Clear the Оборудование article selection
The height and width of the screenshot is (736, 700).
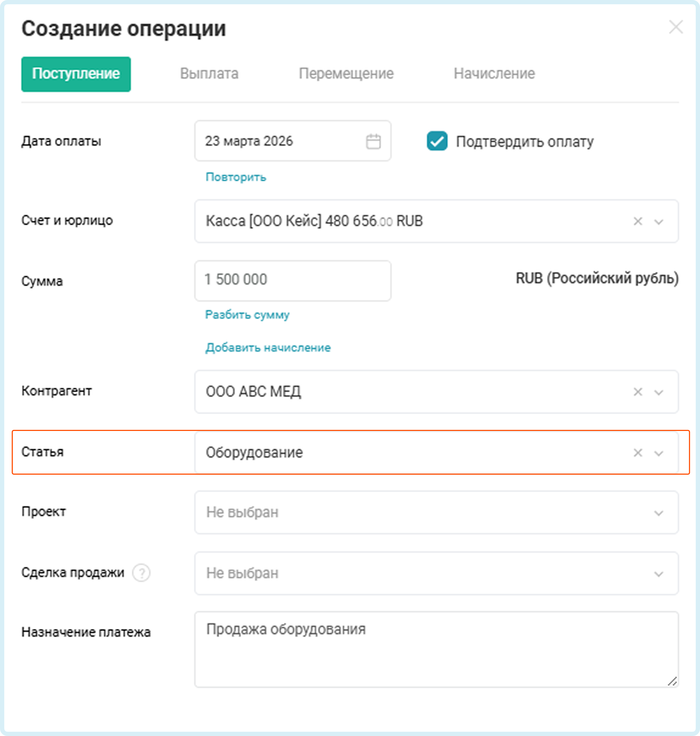(x=638, y=453)
